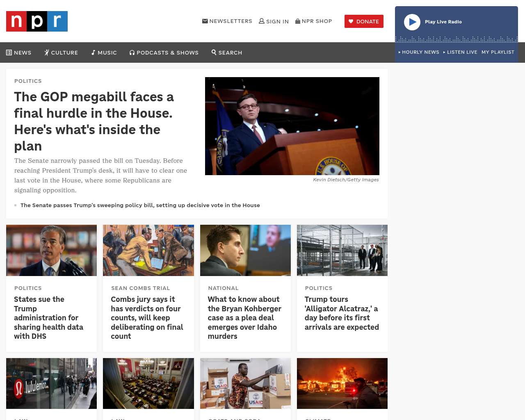This screenshot has height=420, width=525.
Task: Click the shopping bag icon beside NPR Shop
Action: (298, 21)
